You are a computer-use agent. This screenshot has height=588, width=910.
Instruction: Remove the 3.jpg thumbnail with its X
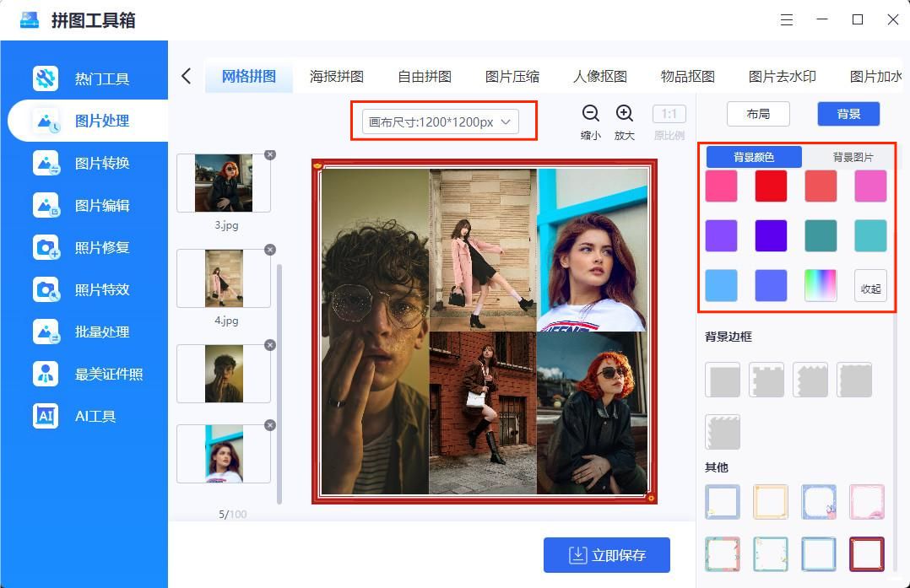click(x=270, y=155)
